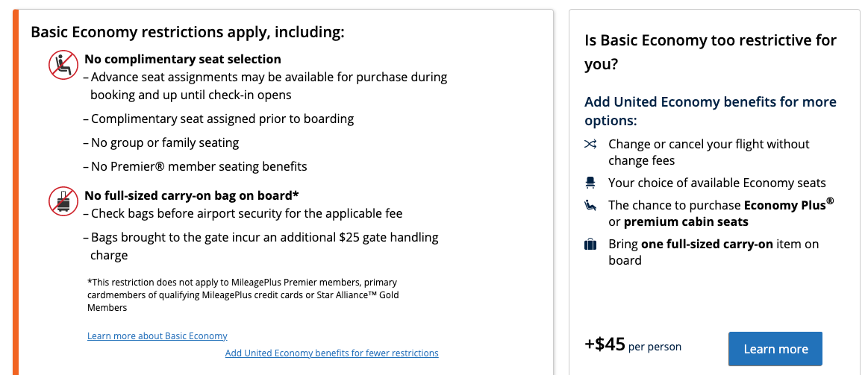Click the MileagePlus Premier members footnote text
This screenshot has width=868, height=375.
point(243,294)
